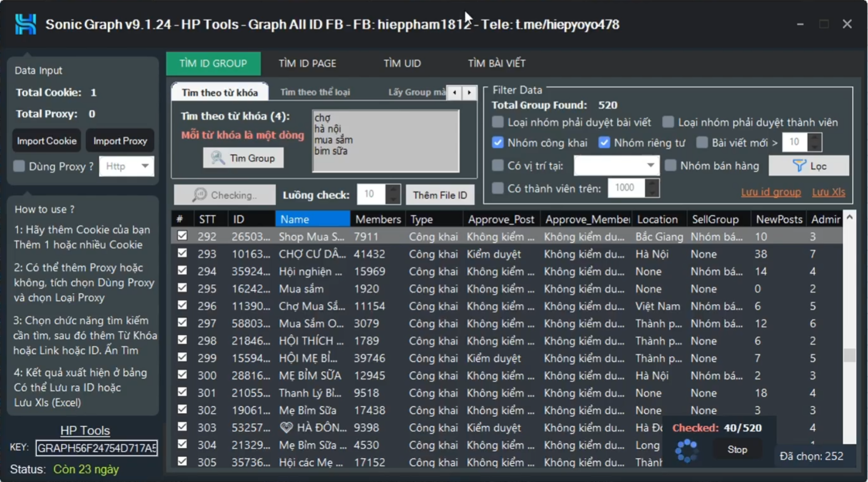Click the funnel icon on Lọc button

[x=799, y=166]
